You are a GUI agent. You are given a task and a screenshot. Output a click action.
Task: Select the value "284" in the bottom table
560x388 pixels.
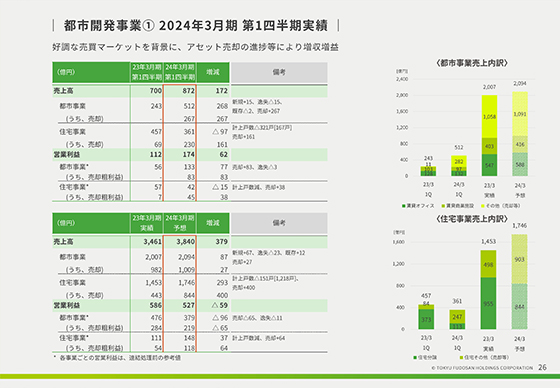156,328
